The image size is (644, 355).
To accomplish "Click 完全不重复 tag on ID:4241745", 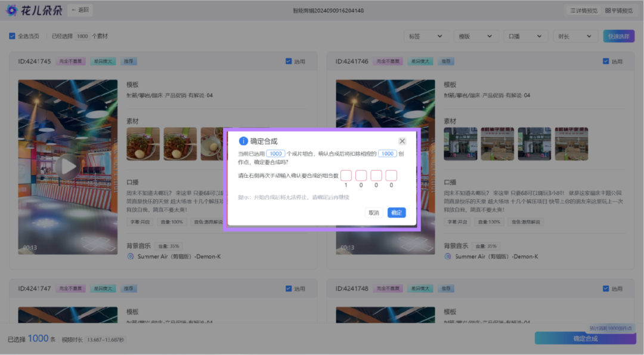I will click(70, 61).
